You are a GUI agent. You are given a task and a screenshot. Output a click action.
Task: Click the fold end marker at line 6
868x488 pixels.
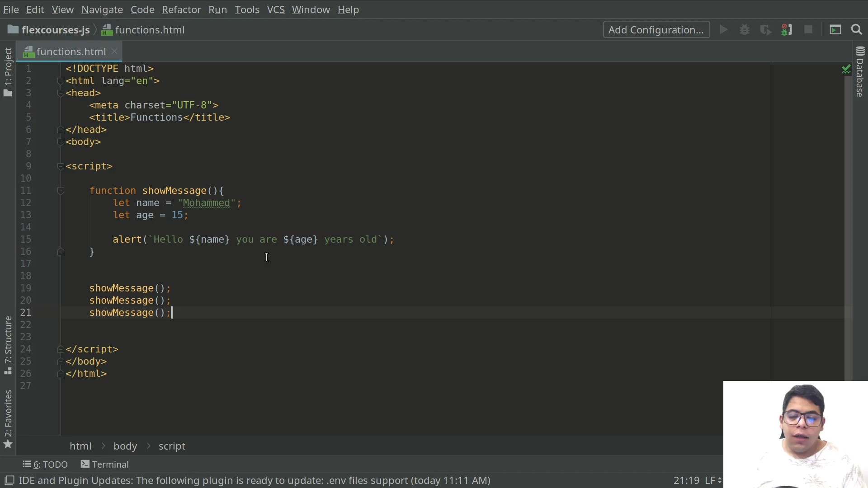point(61,130)
